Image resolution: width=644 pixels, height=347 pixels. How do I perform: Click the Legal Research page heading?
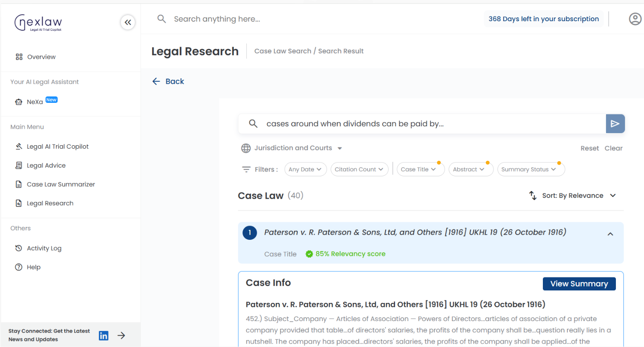[x=195, y=51]
